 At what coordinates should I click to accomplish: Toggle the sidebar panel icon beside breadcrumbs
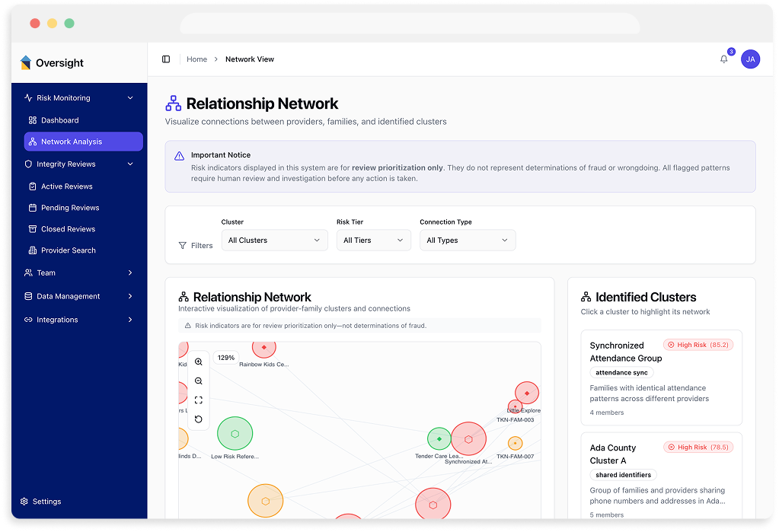tap(165, 59)
